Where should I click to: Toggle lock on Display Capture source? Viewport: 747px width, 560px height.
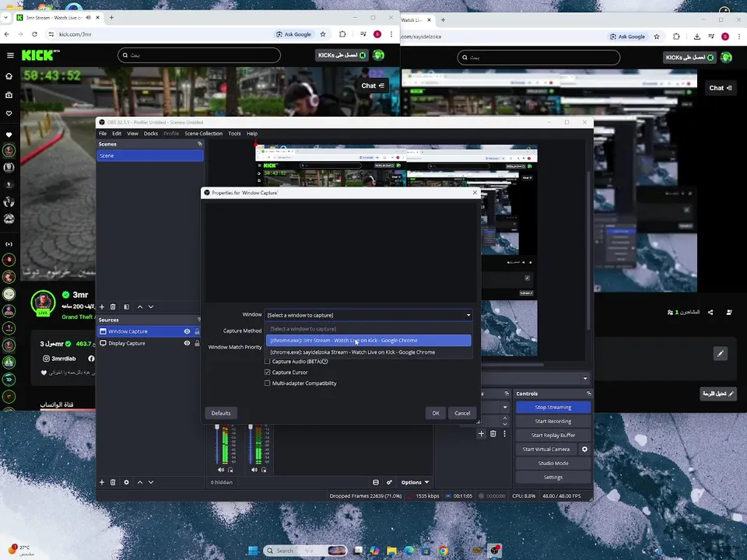click(x=197, y=343)
